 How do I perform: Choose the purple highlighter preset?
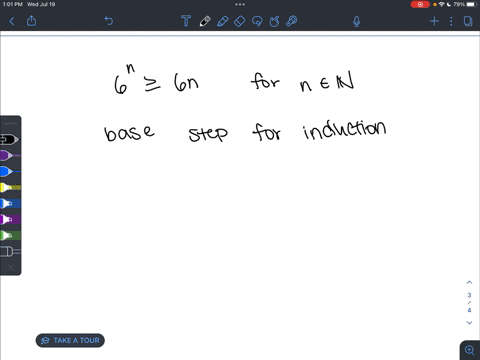10,219
